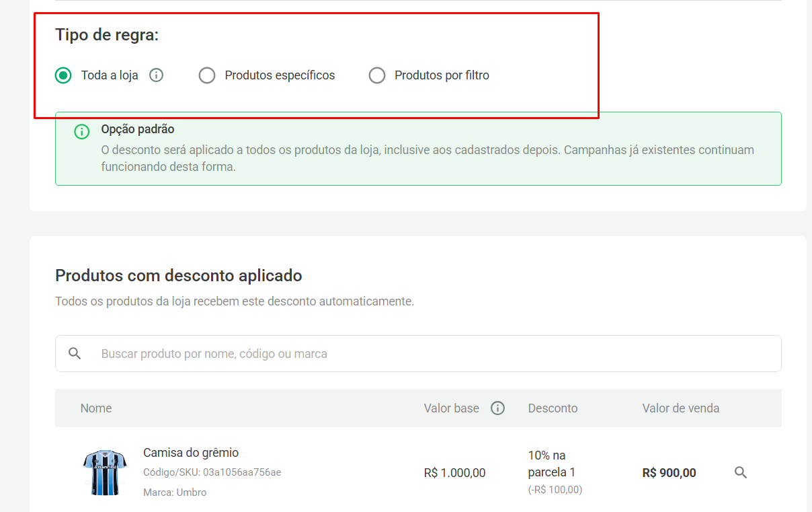Click the Marca: Umbro text
Image resolution: width=812 pixels, height=512 pixels.
(175, 492)
